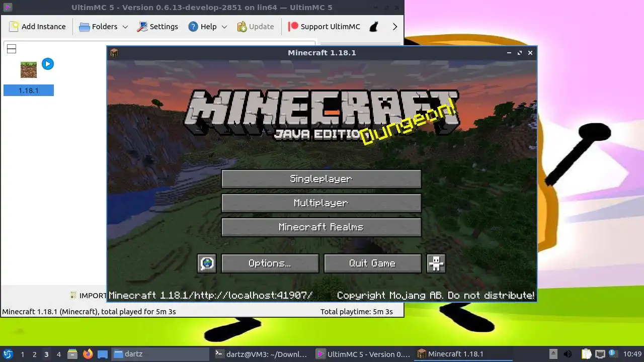This screenshot has width=644, height=362.
Task: Open the Folders dropdown in UltimMC
Action: tap(103, 27)
